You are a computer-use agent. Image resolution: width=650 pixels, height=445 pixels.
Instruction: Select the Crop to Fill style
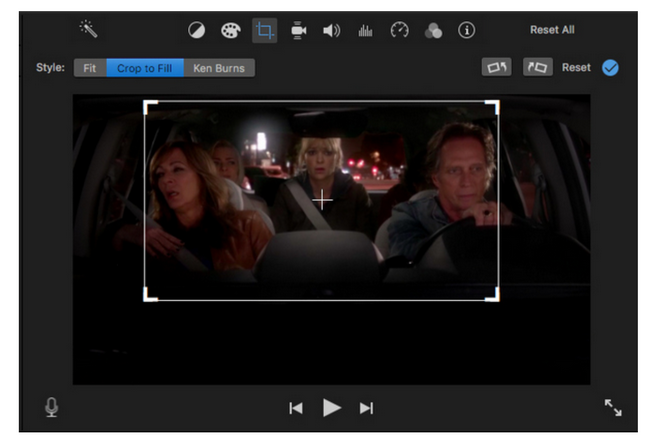tap(145, 68)
